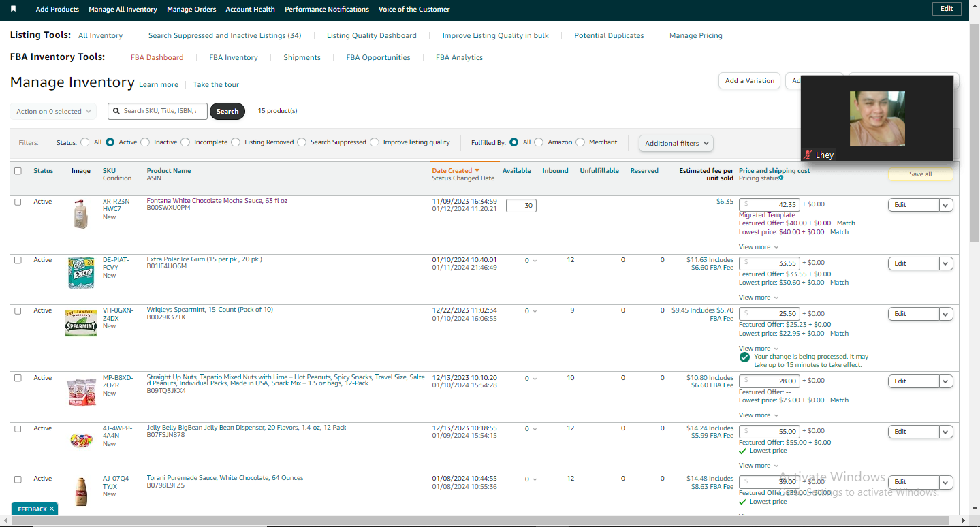Open the Torani Puremade Sauce thumbnail
This screenshot has height=527, width=980.
click(x=81, y=492)
